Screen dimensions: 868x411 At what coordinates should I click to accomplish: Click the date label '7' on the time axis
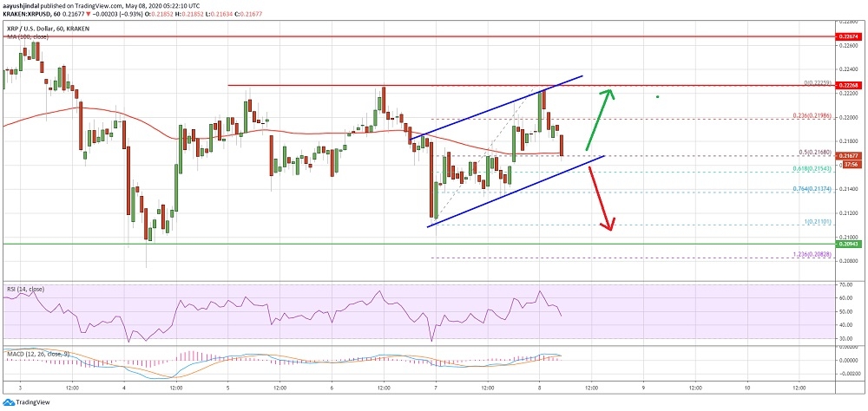point(436,388)
